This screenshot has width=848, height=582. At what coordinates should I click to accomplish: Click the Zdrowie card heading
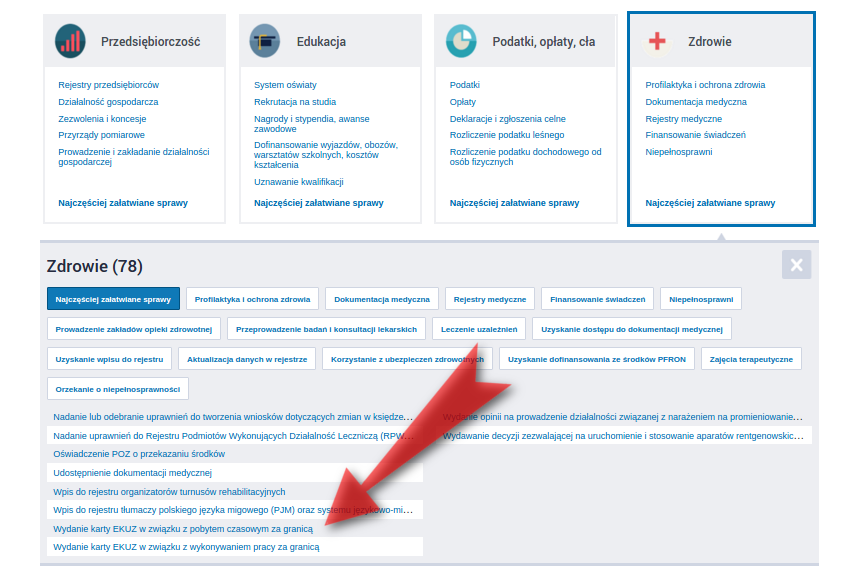710,42
